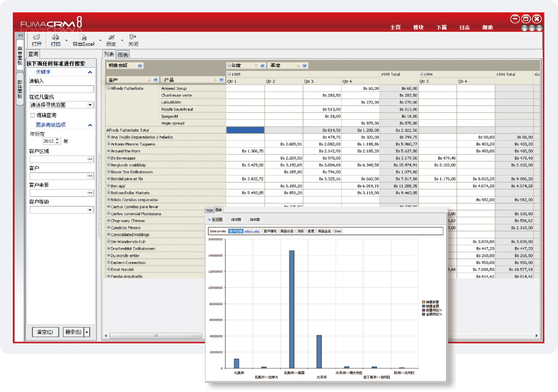Open the 产品 column filter dropdown
This screenshot has width=558, height=392.
(x=221, y=80)
